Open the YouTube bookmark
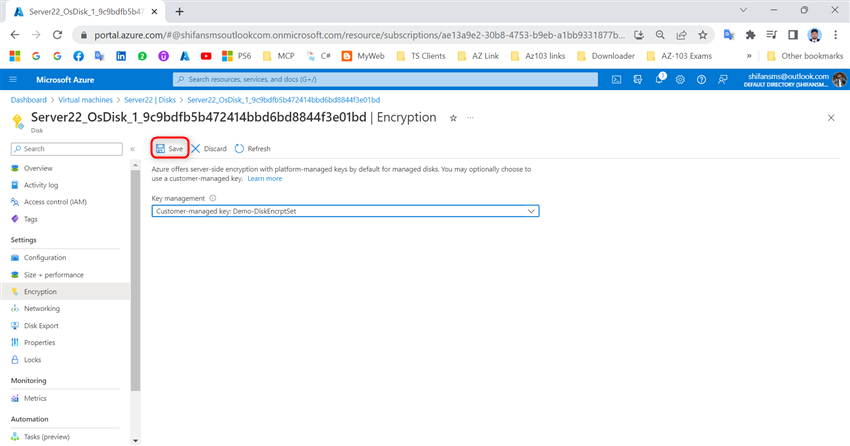 [x=206, y=56]
